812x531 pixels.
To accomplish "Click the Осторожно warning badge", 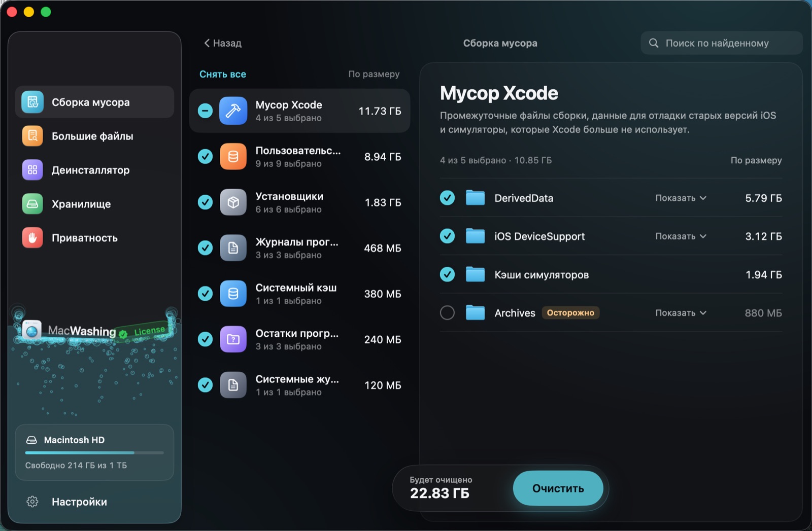I will tap(570, 312).
